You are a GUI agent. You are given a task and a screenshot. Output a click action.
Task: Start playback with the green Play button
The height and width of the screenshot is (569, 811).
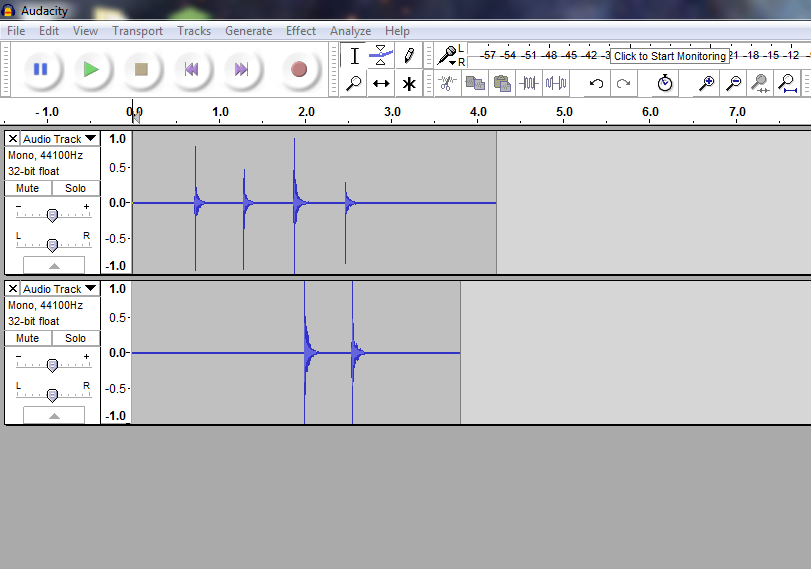91,69
